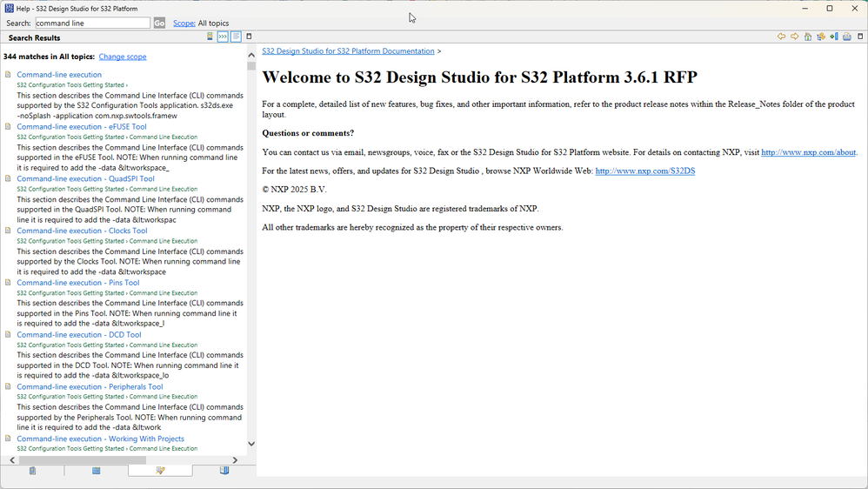This screenshot has width=868, height=489.
Task: Click the Go search button
Action: pos(159,23)
